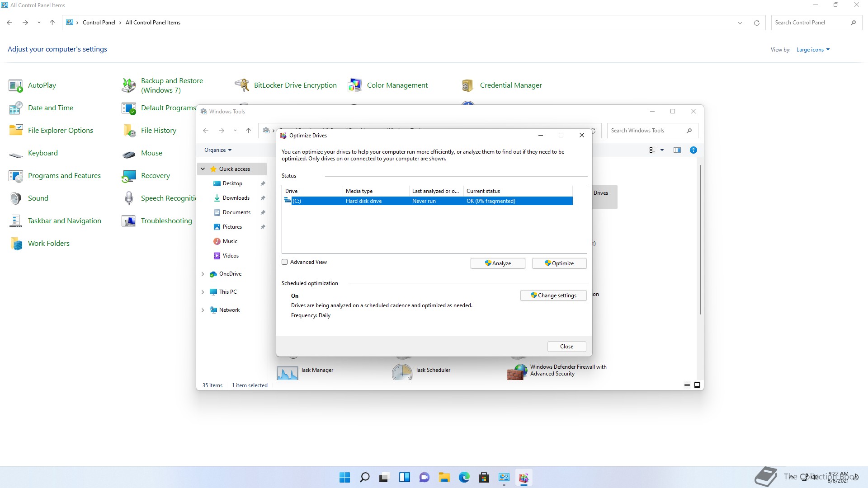868x488 pixels.
Task: Open BitLocker Drive Encryption
Action: [286, 85]
